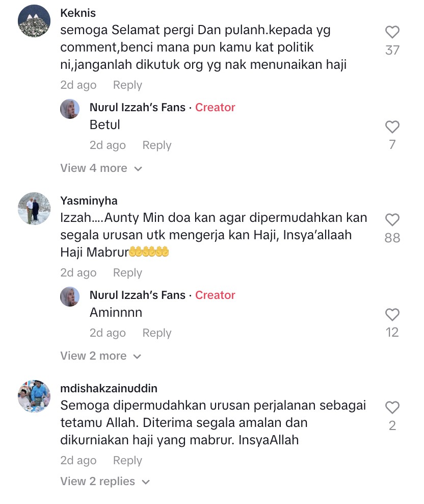The width and height of the screenshot is (424, 504).
Task: Like Keknis's comment with the heart icon
Action: 392,32
